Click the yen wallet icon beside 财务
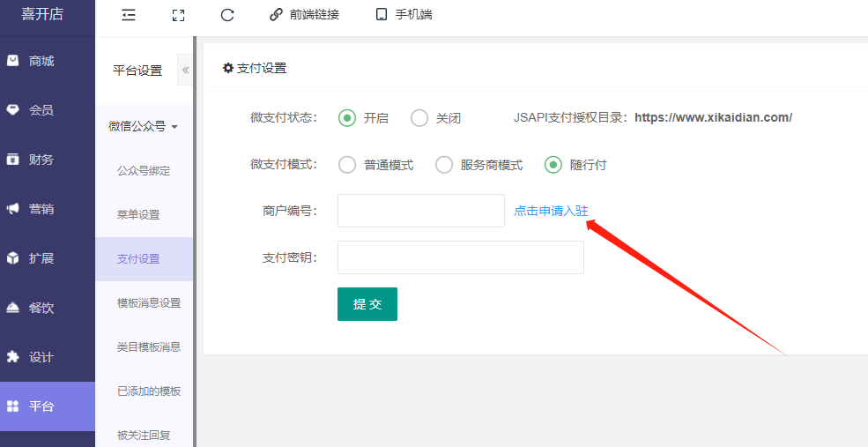This screenshot has width=868, height=447. pos(12,160)
